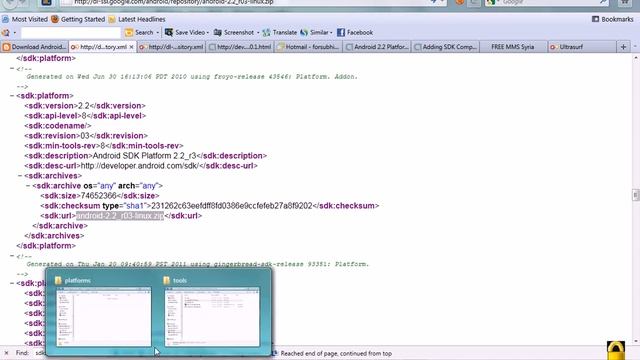This screenshot has height=360, width=640.
Task: Click the Similar toolbar button
Action: [314, 32]
